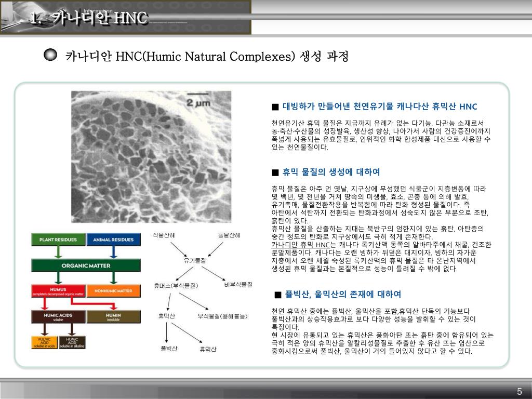The width and height of the screenshot is (532, 399).
Task: Click the line starting '휴믹산 물질을 산출하는 지대는'
Action: point(378,229)
